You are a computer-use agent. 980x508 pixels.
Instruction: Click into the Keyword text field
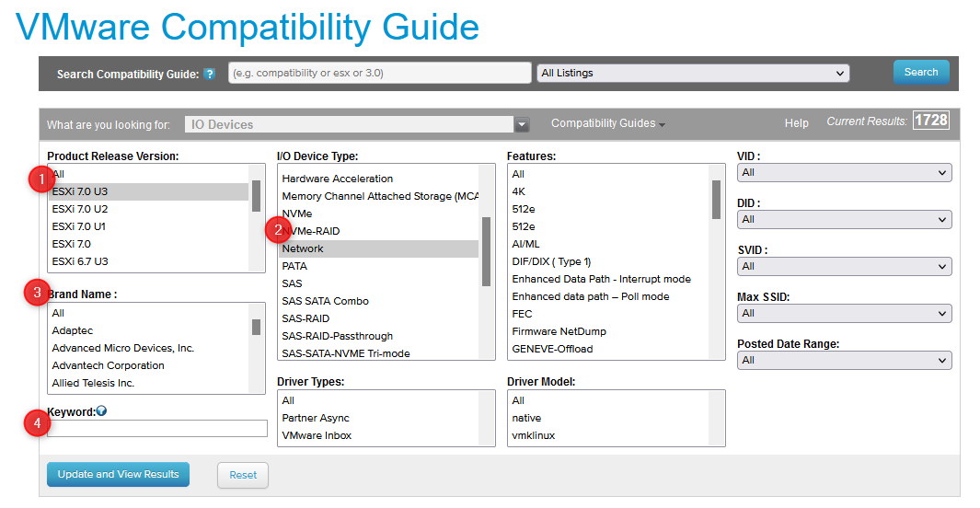(x=156, y=429)
